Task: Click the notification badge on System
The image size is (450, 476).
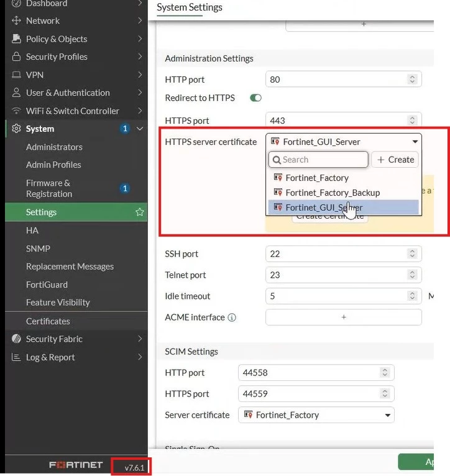Action: tap(124, 129)
